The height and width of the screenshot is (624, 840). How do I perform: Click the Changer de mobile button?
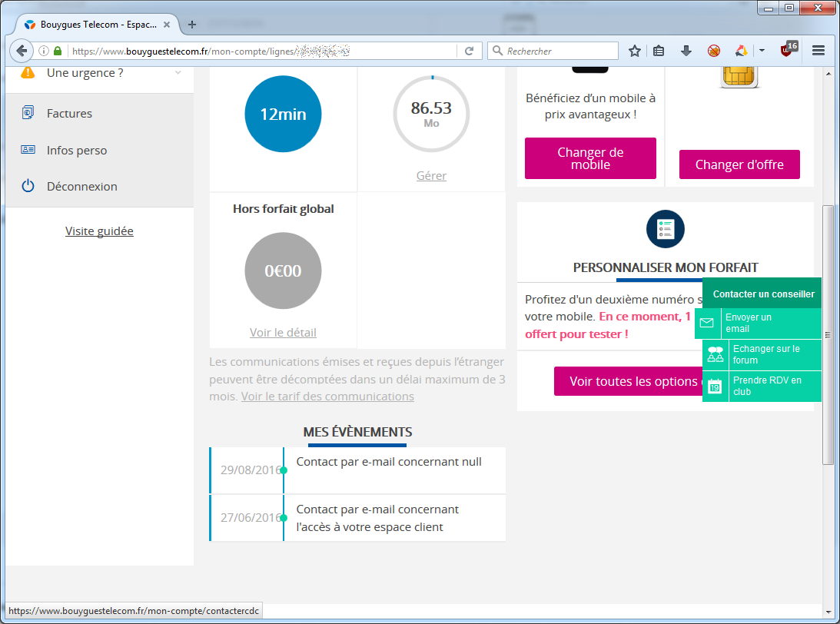(590, 158)
